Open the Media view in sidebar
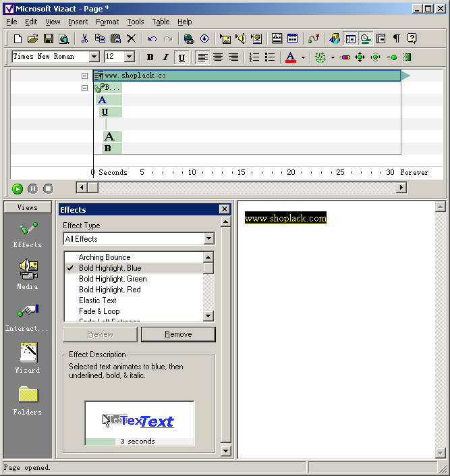 click(x=28, y=274)
